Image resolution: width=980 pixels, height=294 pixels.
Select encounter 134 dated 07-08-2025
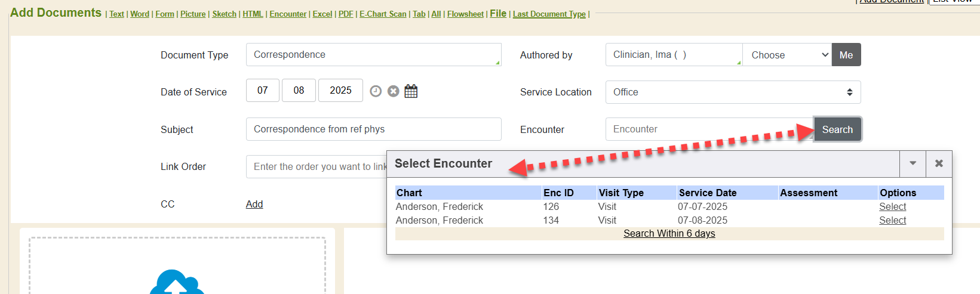click(892, 221)
